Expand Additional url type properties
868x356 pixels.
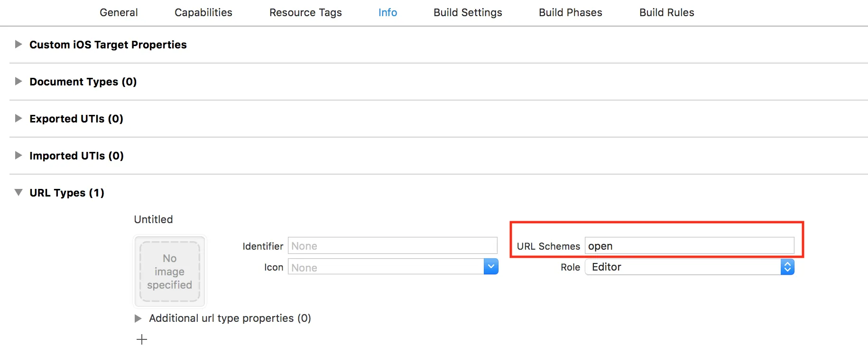coord(138,318)
